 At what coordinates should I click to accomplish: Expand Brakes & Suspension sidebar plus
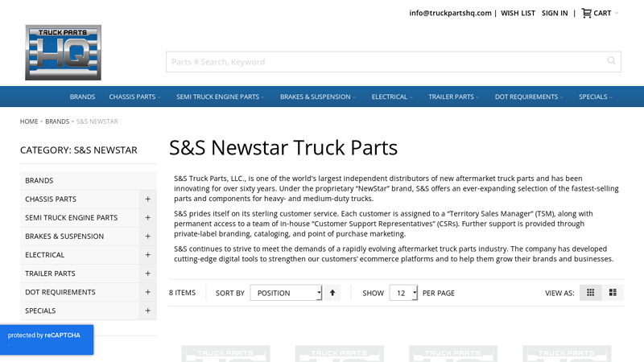[147, 236]
